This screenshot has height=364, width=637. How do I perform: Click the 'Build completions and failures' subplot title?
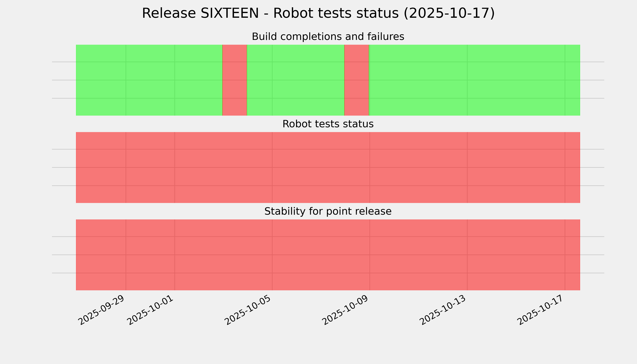[x=328, y=37]
